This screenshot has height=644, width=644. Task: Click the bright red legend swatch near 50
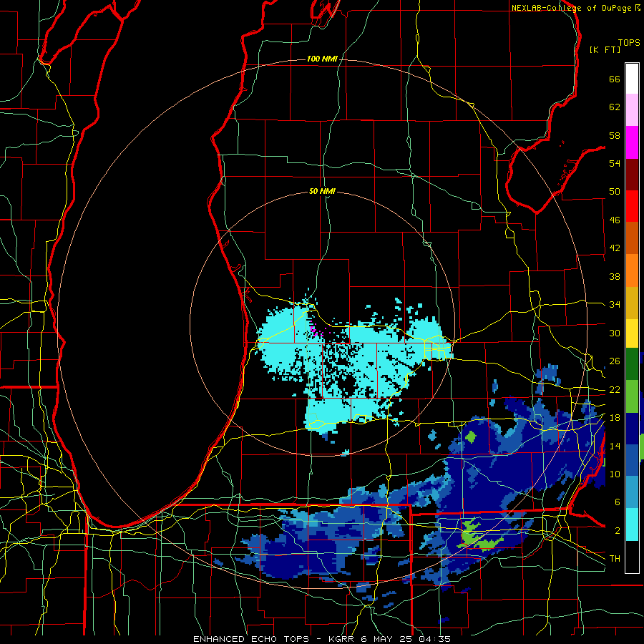pos(632,206)
